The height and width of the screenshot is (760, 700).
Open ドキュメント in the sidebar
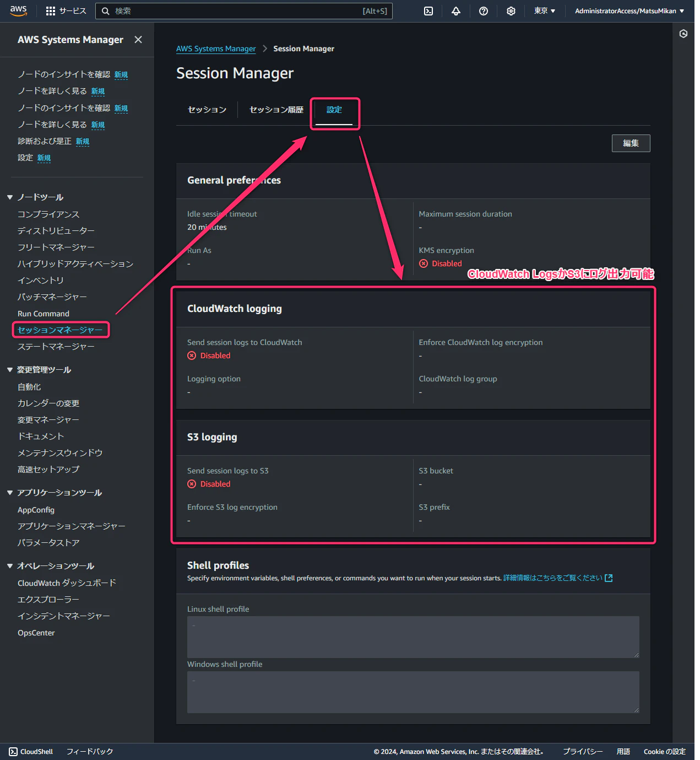click(x=41, y=436)
